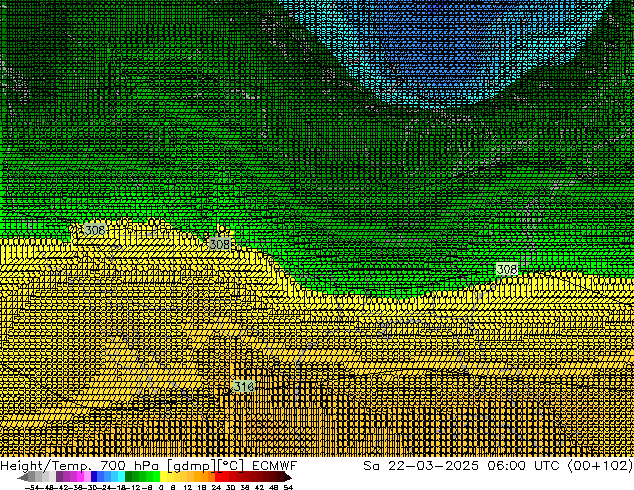634x490 pixels.
Task: Click the yellow swatch on the temperature legend
Action: (x=164, y=477)
